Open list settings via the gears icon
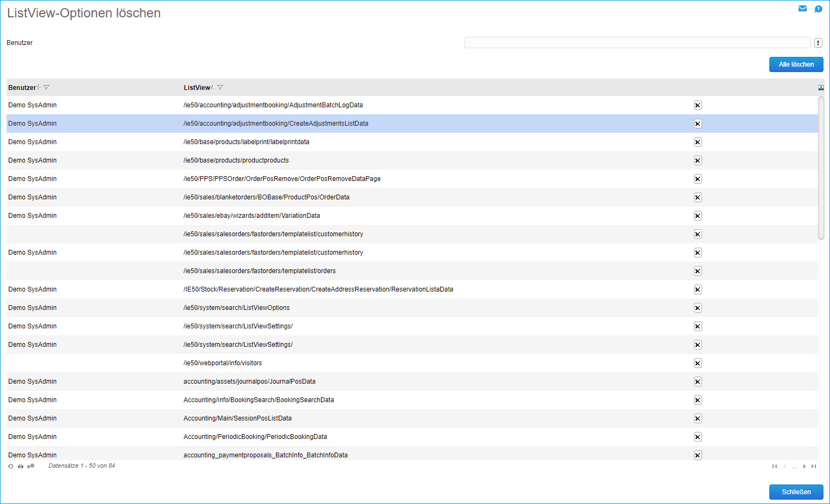 pos(31,466)
